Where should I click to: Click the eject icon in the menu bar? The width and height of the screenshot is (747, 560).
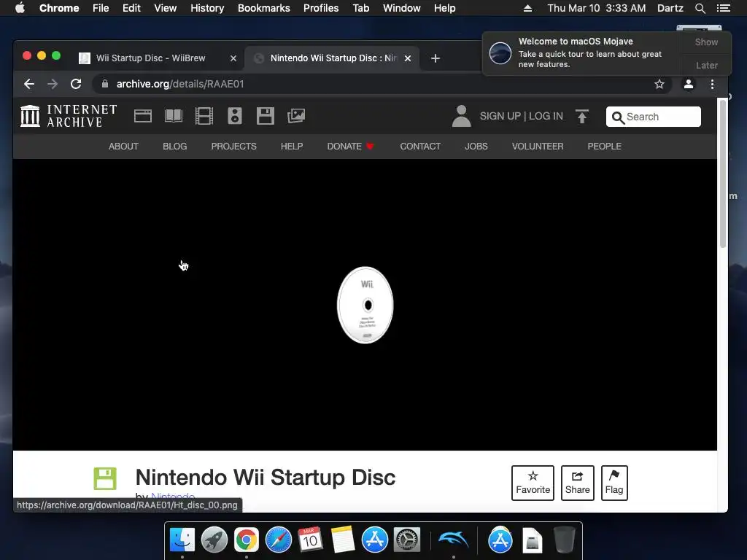point(527,8)
